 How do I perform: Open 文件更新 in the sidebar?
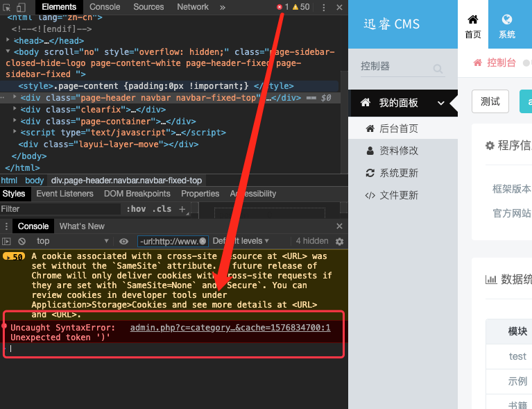click(403, 195)
